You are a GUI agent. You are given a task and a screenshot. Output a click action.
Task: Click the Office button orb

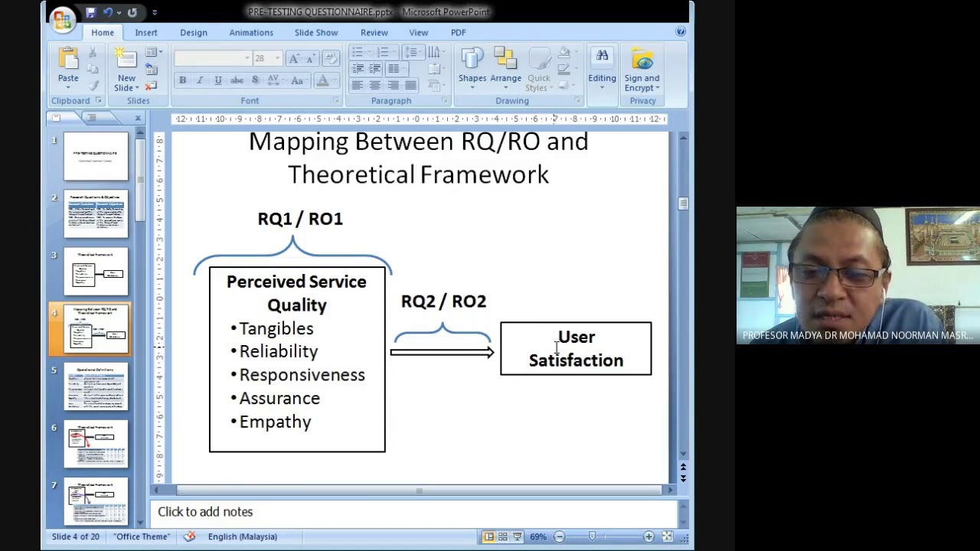click(x=62, y=18)
